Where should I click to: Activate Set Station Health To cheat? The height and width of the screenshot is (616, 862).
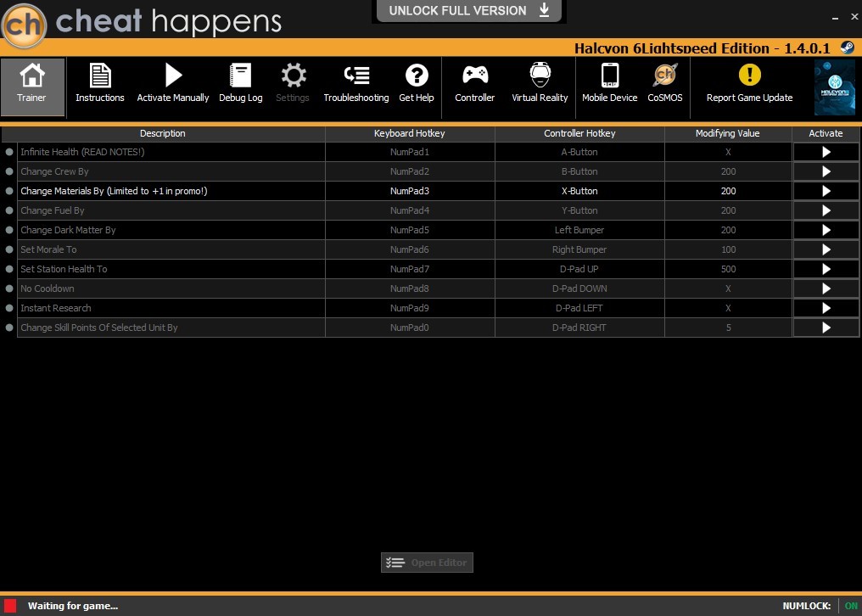click(x=826, y=270)
